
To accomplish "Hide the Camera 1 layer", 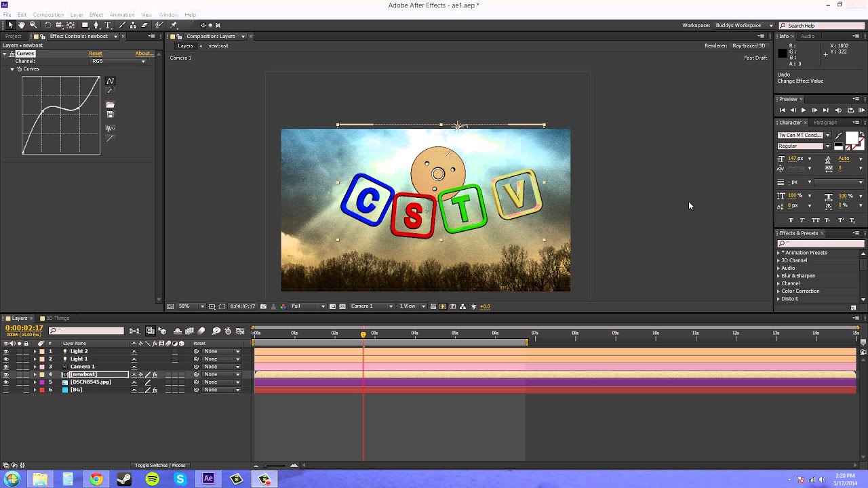I will tap(6, 367).
